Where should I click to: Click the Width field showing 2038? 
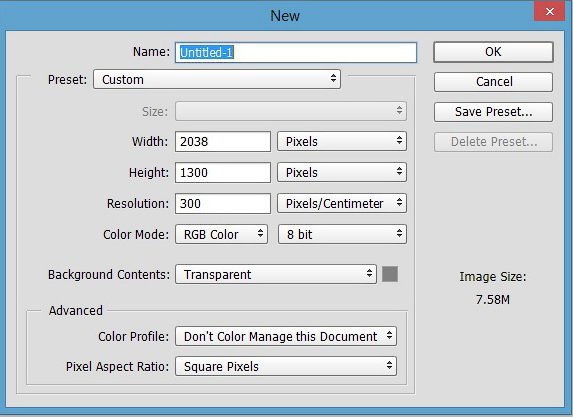223,141
